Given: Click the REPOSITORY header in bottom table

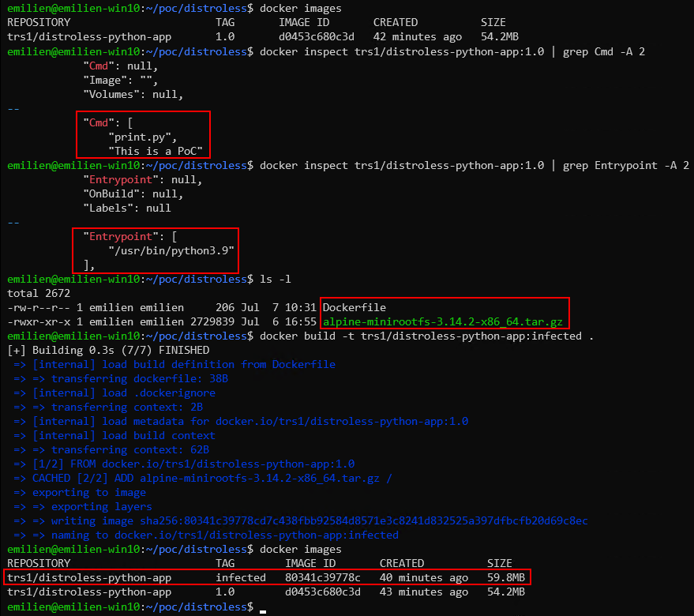Looking at the screenshot, I should click(x=39, y=563).
